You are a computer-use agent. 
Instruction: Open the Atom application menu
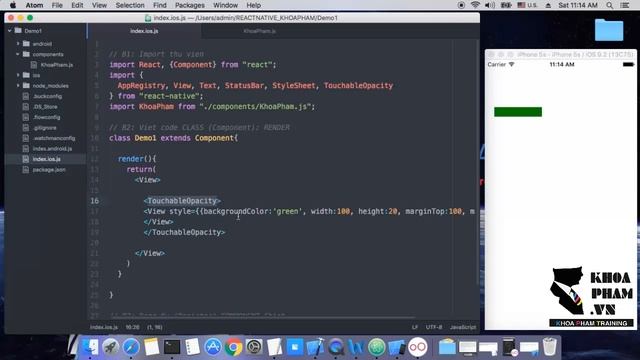point(34,5)
